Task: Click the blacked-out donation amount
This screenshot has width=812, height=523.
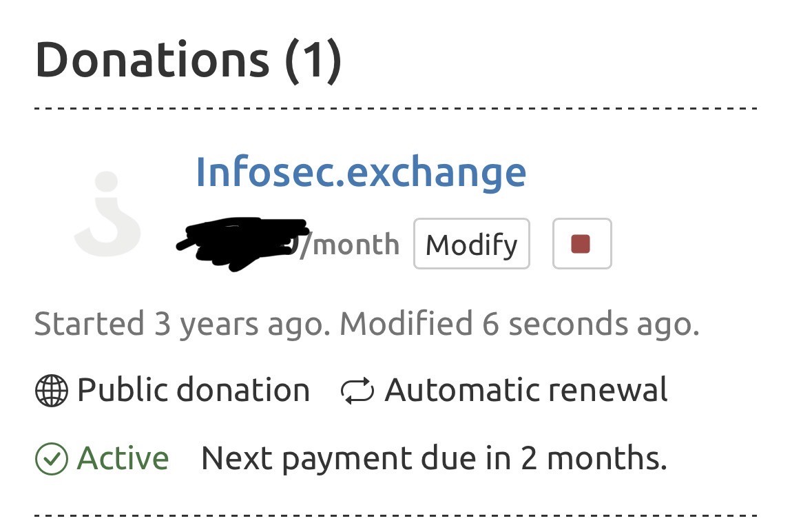Action: point(241,243)
